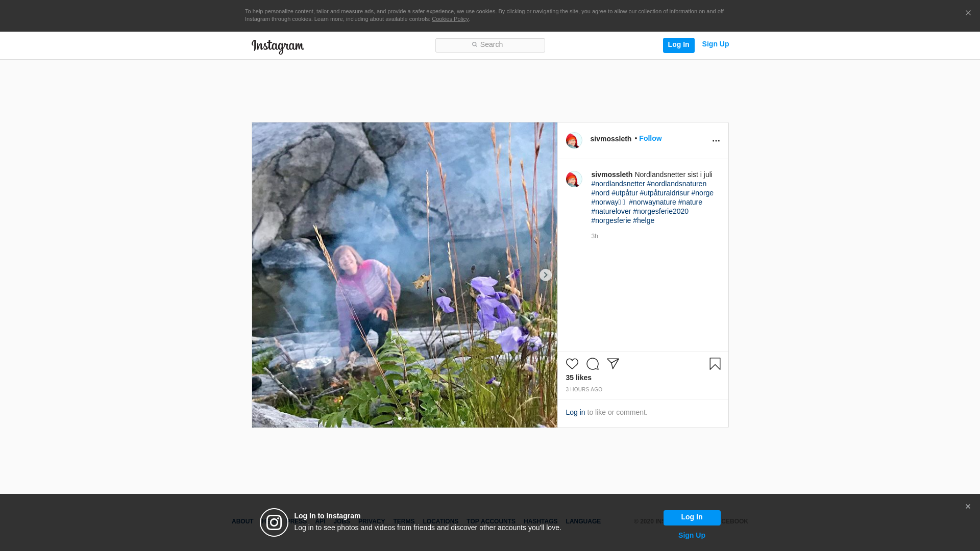Click the post photo

(404, 275)
